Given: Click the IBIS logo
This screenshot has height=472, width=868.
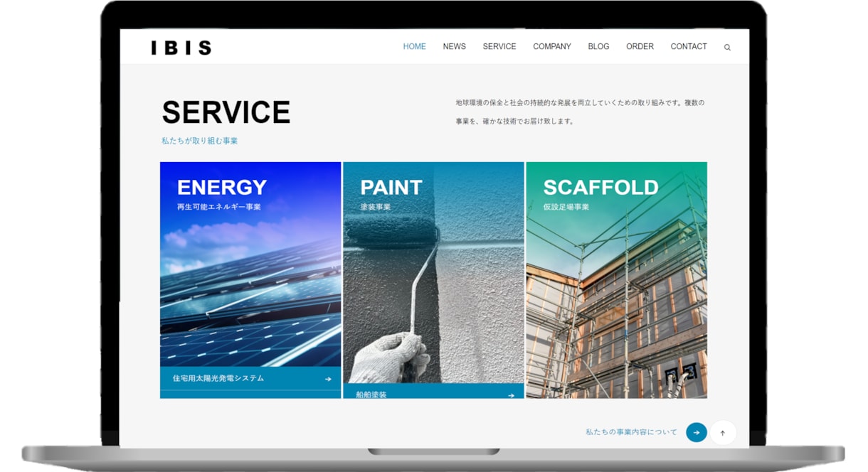Looking at the screenshot, I should tap(181, 48).
